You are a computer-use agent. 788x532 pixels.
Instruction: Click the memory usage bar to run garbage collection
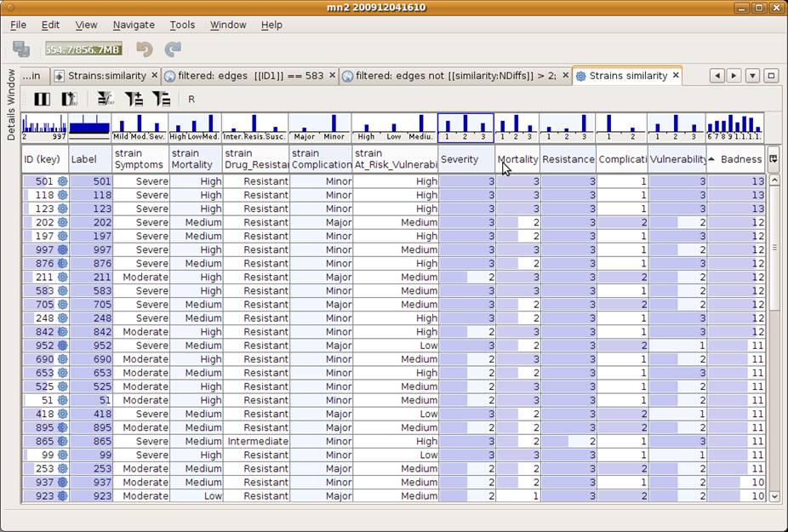point(83,49)
